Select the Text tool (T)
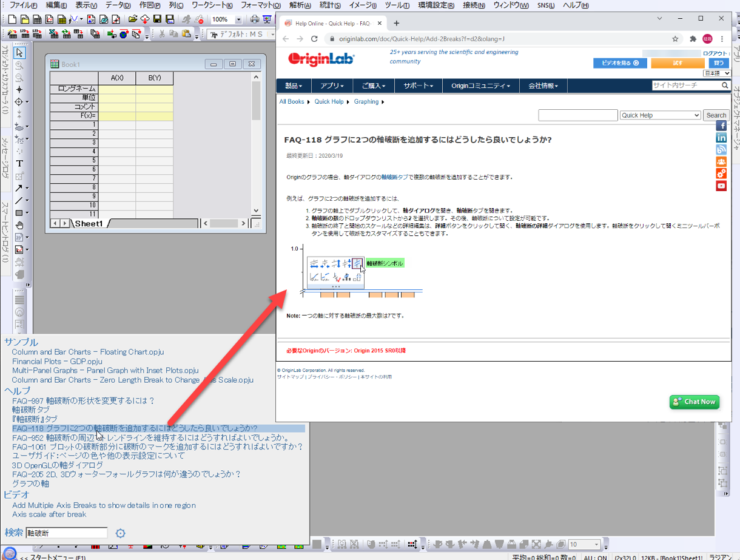This screenshot has width=740, height=560. point(19,163)
